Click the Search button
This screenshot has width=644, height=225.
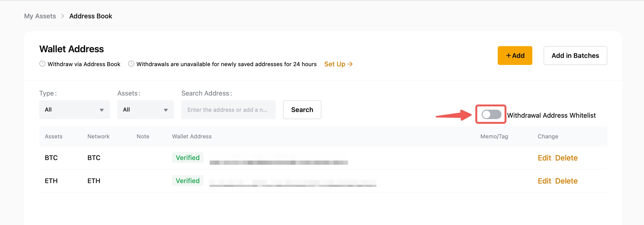302,110
